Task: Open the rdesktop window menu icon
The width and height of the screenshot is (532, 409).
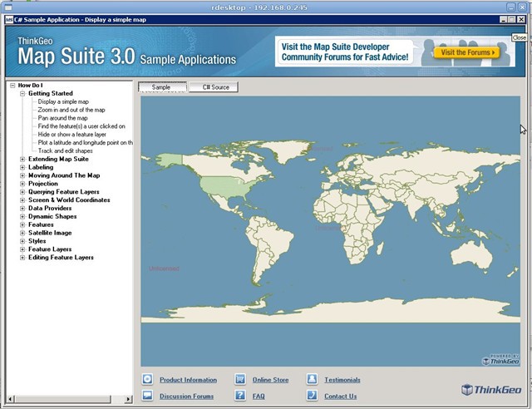Action: tap(8, 7)
